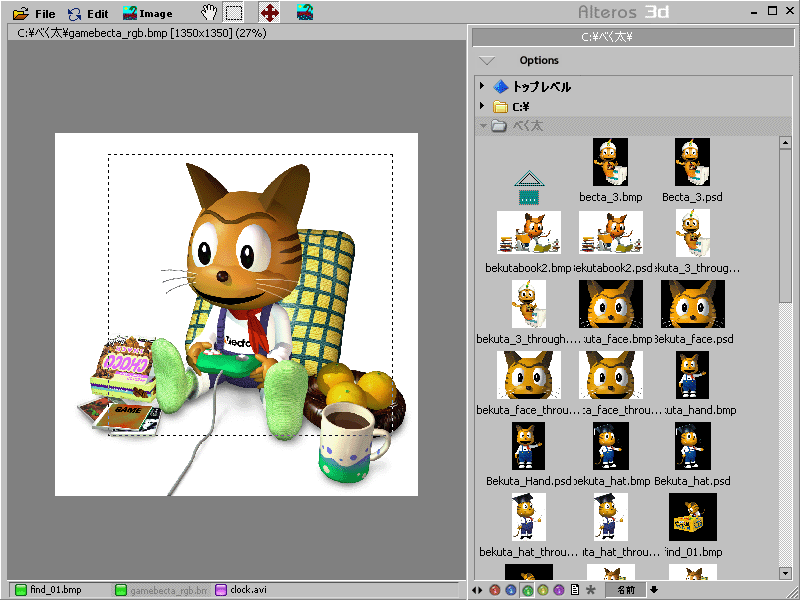The image size is (800, 600).
Task: Open the Edit menu
Action: click(88, 14)
